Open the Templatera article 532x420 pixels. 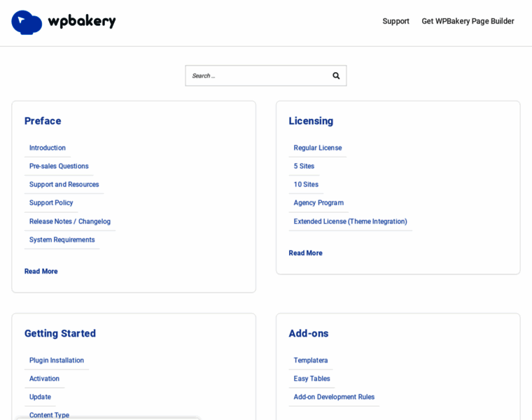point(311,360)
